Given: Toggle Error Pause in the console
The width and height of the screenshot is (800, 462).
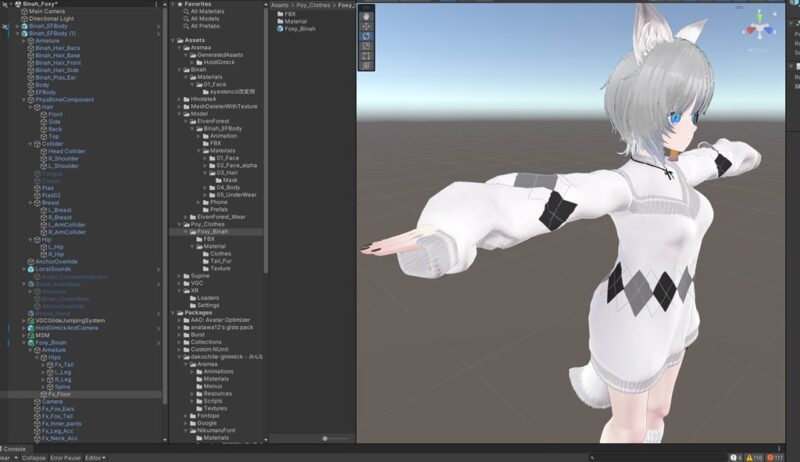Looking at the screenshot, I should pos(65,457).
